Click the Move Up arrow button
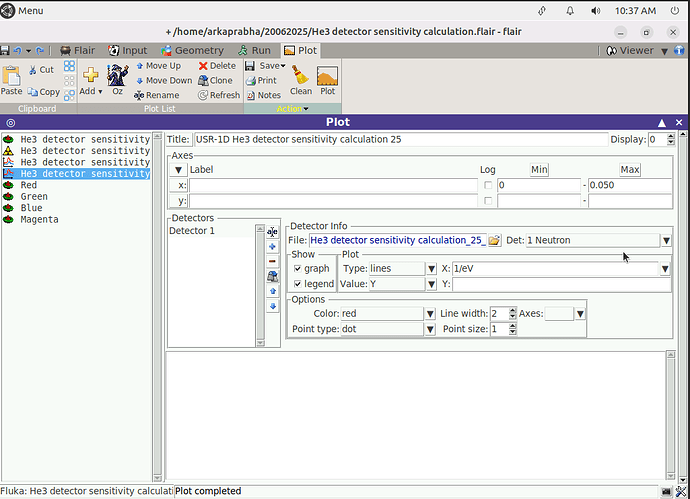Screen dimensions: 690x499 point(158,66)
